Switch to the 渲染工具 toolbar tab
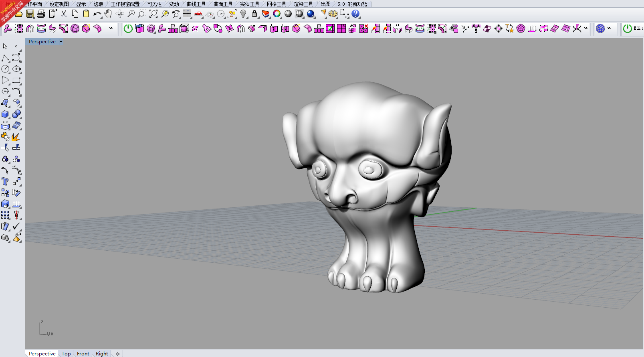644x357 pixels. click(x=303, y=4)
